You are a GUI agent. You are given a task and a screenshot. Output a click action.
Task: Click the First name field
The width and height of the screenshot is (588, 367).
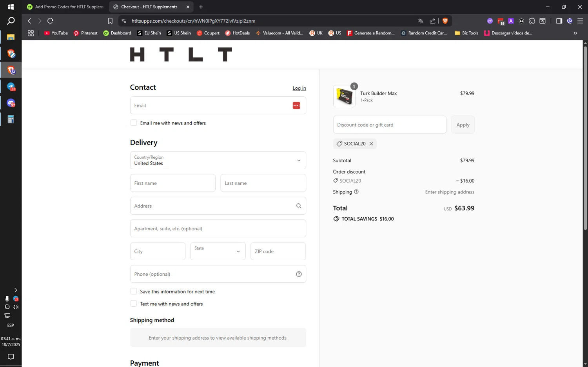pyautogui.click(x=172, y=183)
